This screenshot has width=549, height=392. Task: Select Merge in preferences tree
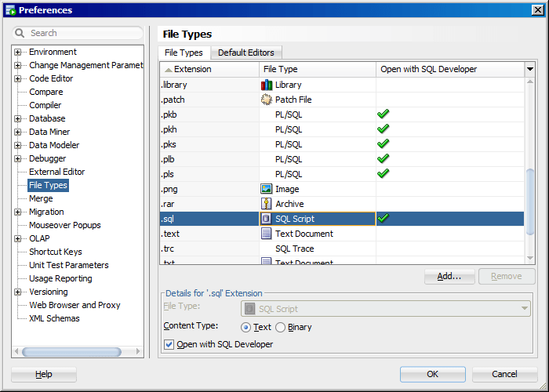click(41, 198)
